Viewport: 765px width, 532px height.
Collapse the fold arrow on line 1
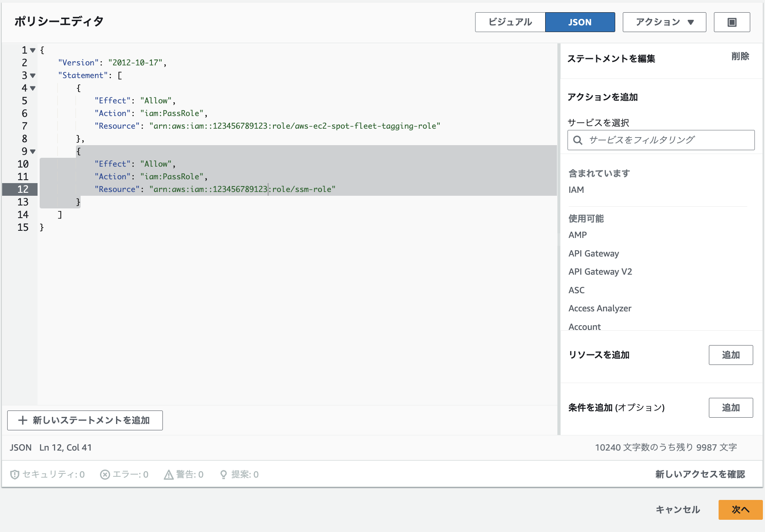coord(32,50)
